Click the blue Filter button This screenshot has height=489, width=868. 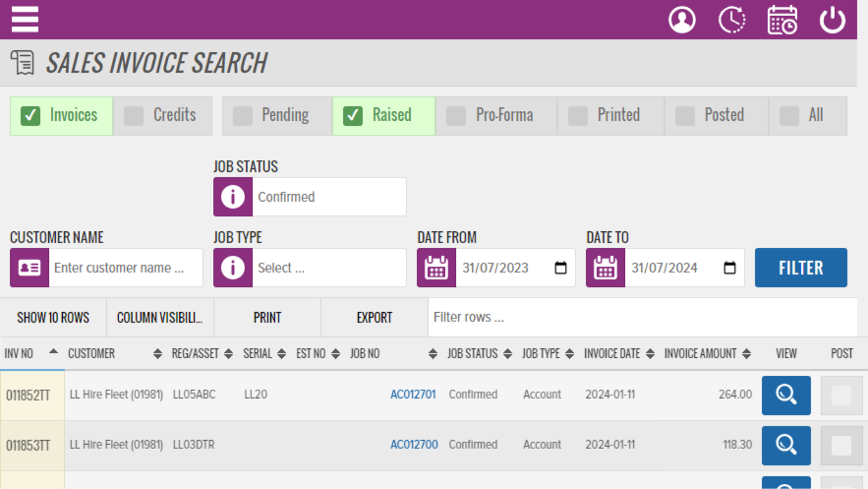[800, 268]
